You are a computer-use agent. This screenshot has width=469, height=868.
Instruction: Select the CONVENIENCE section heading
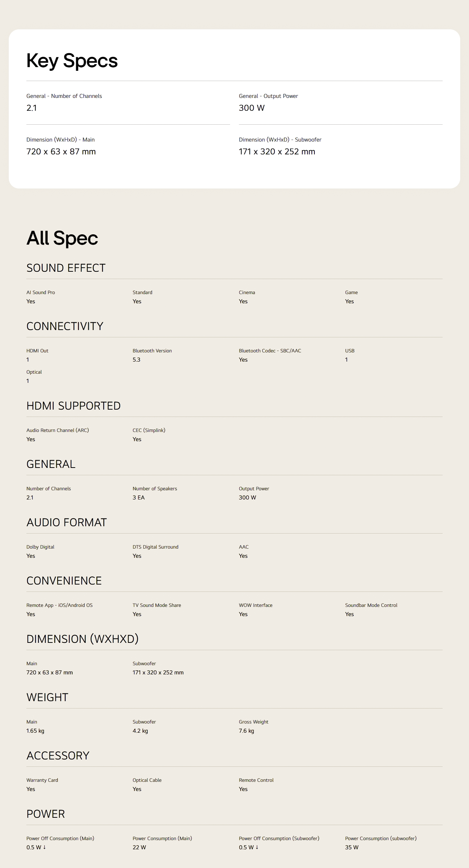pos(64,581)
